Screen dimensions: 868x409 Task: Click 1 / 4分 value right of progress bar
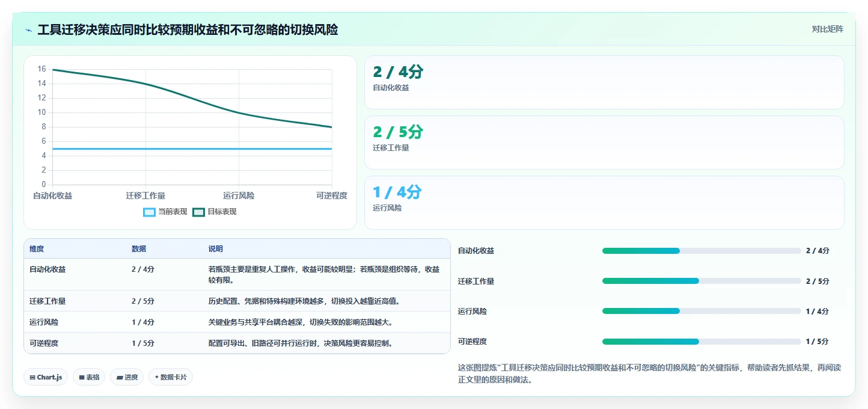pyautogui.click(x=818, y=311)
